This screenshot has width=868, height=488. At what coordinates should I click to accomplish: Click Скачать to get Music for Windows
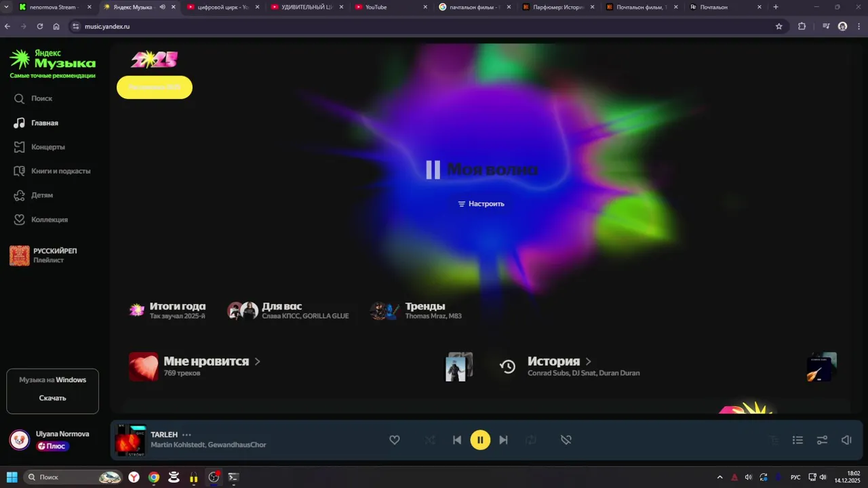[x=52, y=398]
